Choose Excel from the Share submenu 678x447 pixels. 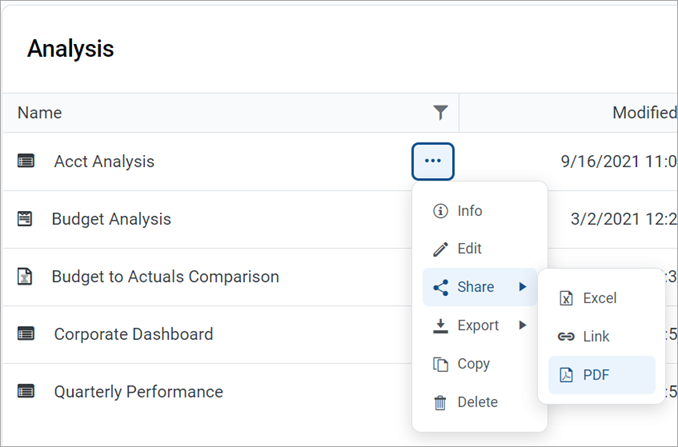coord(599,298)
